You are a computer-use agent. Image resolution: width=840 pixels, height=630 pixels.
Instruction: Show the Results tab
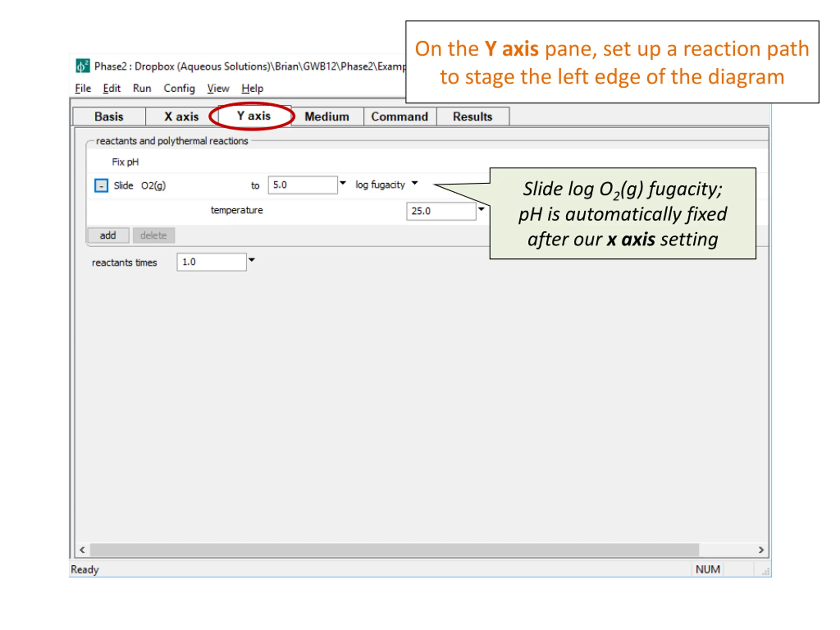(472, 116)
